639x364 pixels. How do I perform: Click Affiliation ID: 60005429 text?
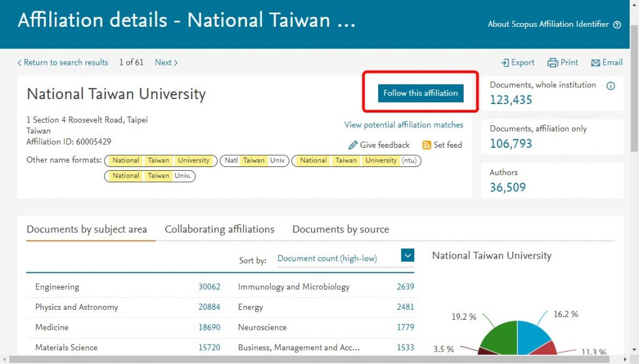69,141
